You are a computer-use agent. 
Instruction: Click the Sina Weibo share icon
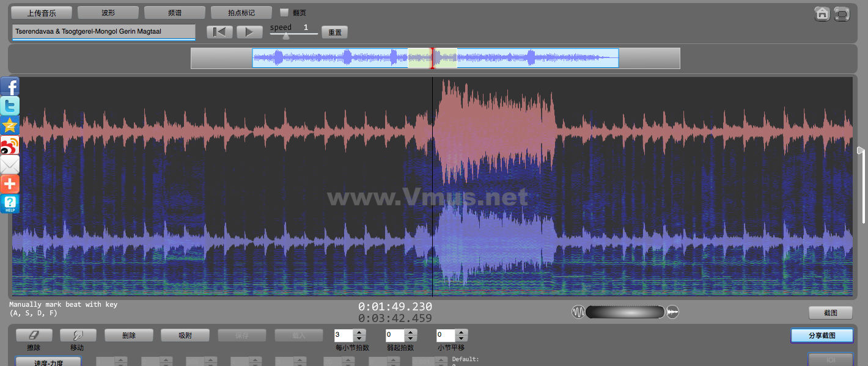[10, 145]
